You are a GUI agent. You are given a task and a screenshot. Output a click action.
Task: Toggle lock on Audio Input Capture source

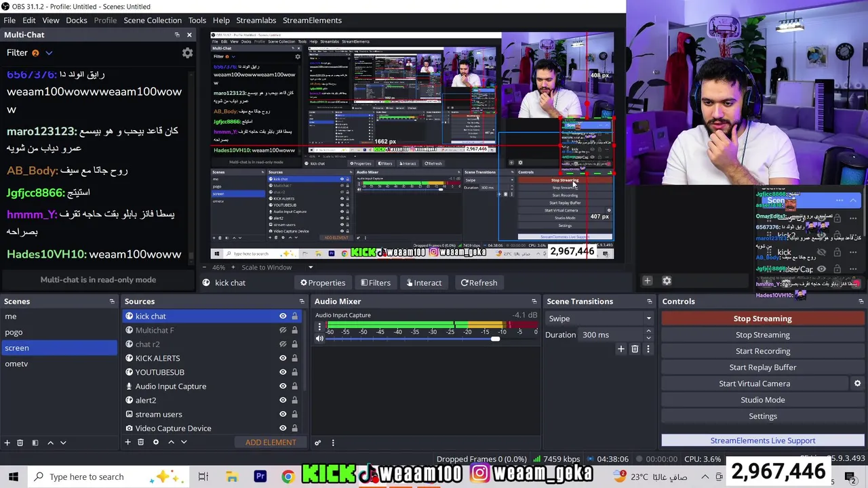[x=294, y=386]
